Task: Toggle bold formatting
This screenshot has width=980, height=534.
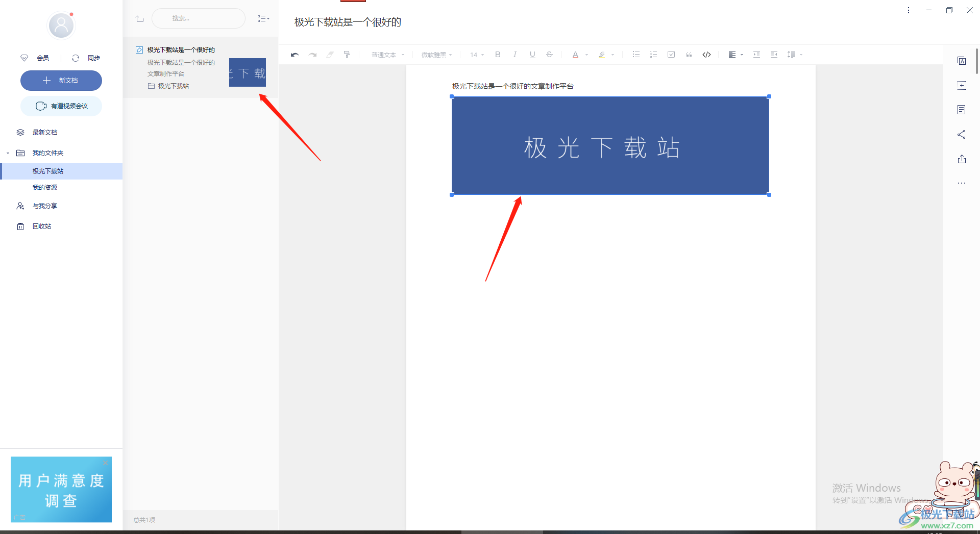Action: coord(498,55)
